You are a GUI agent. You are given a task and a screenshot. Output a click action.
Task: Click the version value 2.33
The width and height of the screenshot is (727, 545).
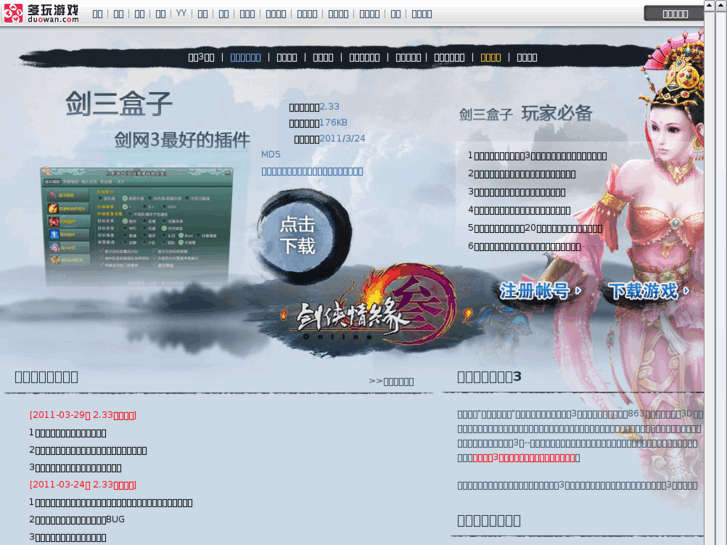(x=329, y=107)
